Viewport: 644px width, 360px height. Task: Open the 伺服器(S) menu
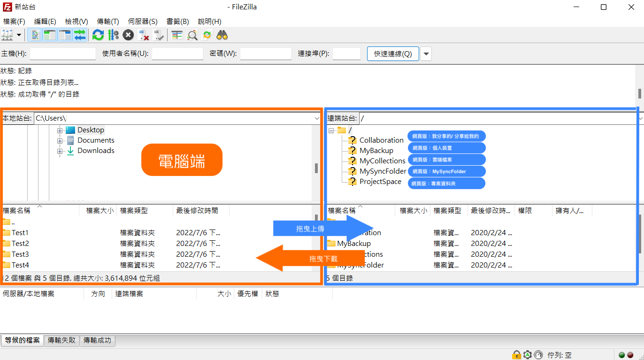(143, 22)
